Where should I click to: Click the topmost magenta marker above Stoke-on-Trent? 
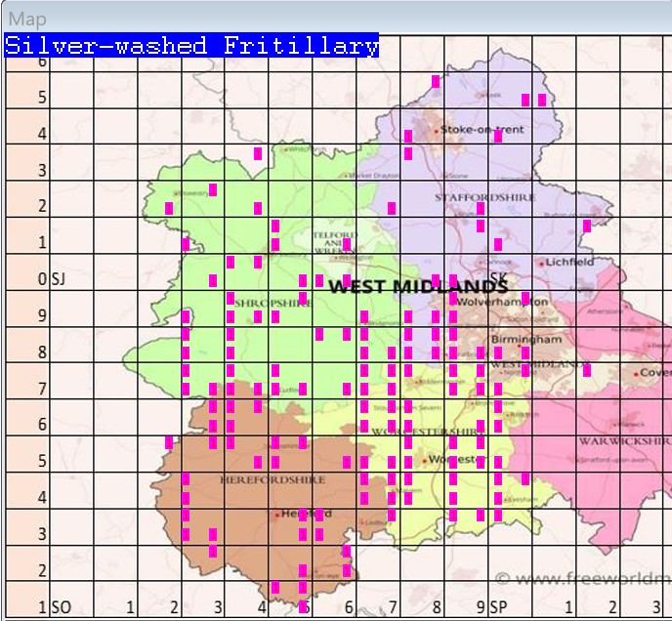point(436,82)
